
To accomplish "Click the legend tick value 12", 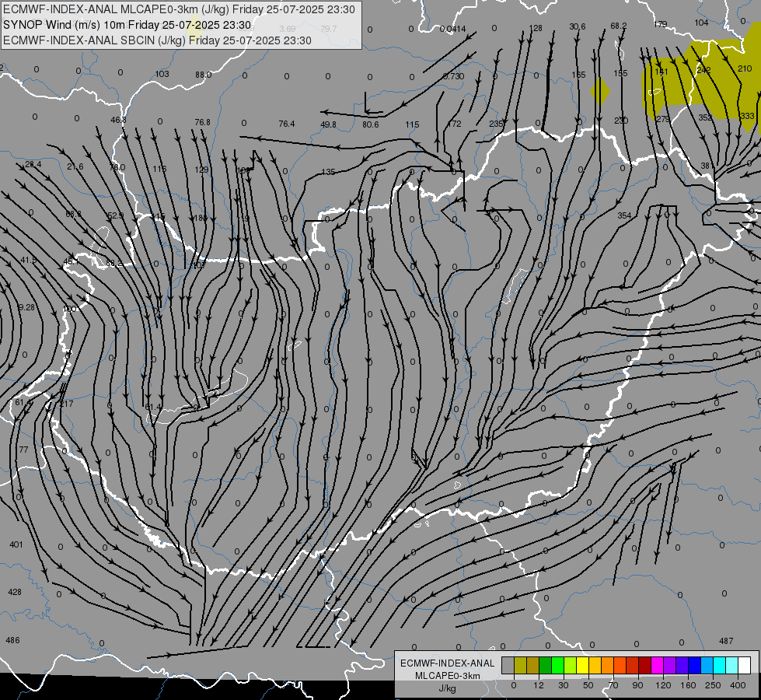I will pyautogui.click(x=539, y=685).
